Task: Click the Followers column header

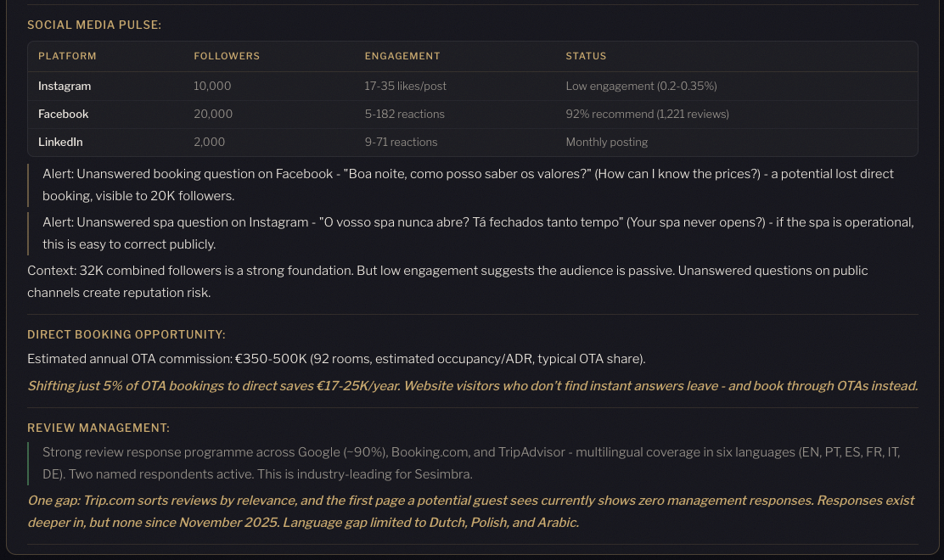Action: 227,56
